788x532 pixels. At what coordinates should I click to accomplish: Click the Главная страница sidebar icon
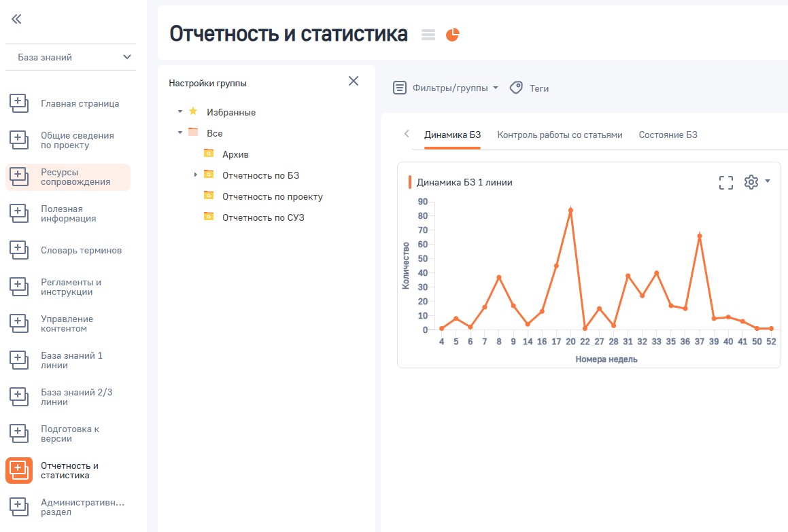click(x=18, y=104)
